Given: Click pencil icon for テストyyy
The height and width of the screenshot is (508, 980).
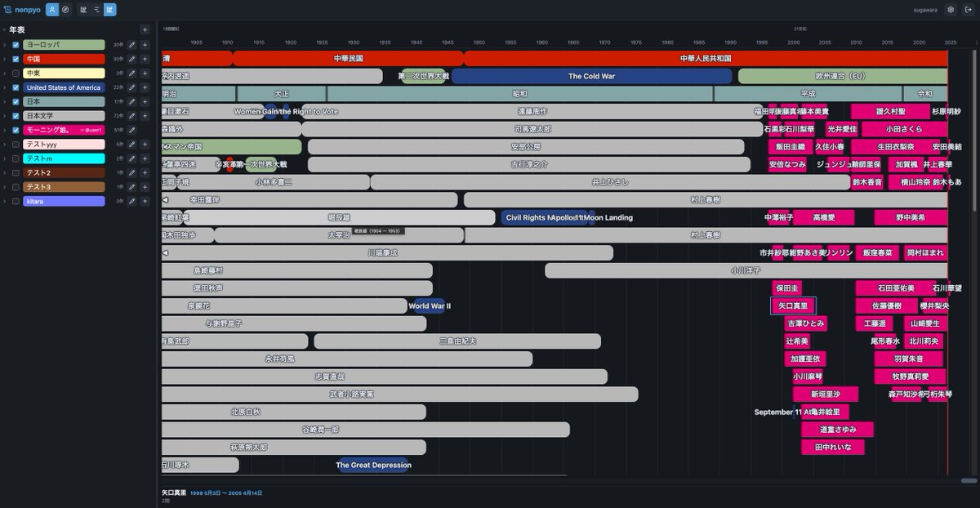Looking at the screenshot, I should point(132,144).
